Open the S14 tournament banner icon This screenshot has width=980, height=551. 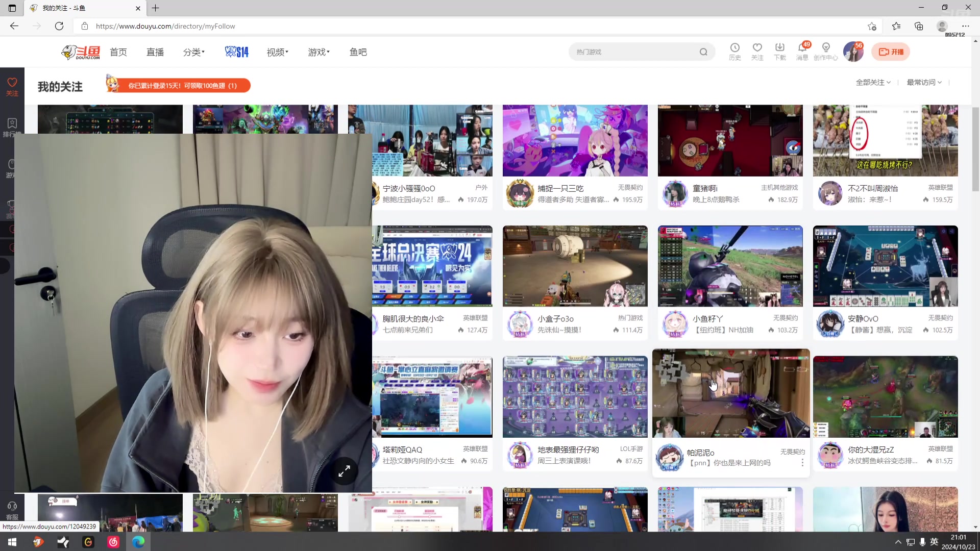click(237, 52)
